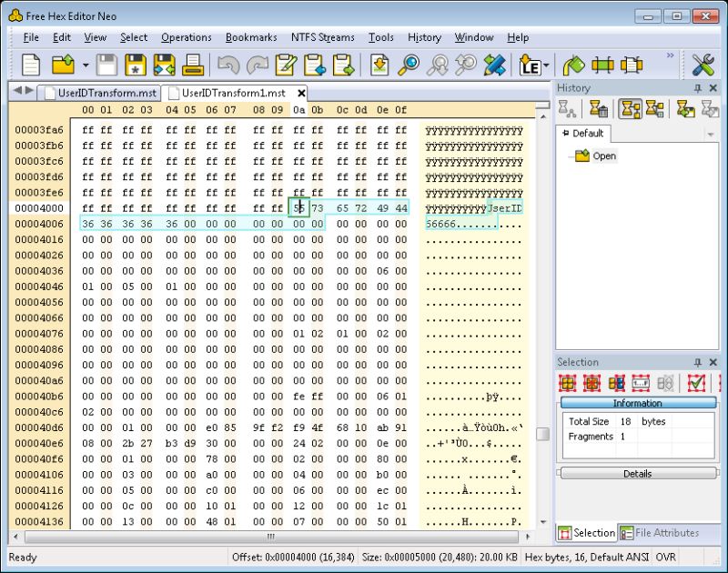Click Offset 0x00004000 in status bar
The width and height of the screenshot is (728, 573).
tap(293, 558)
